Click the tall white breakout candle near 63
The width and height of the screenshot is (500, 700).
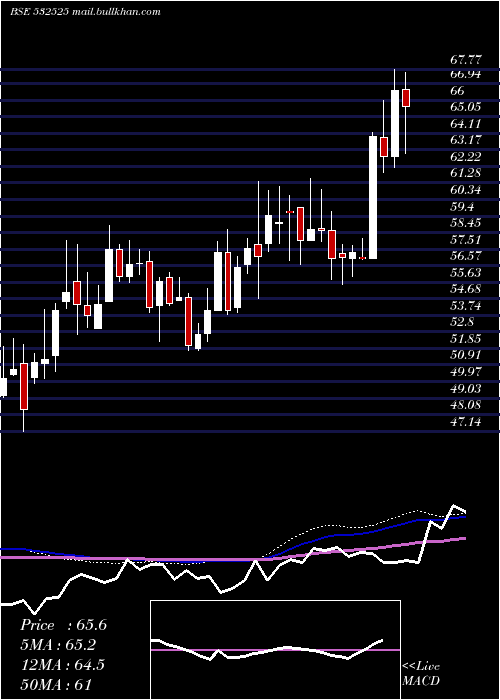click(373, 197)
